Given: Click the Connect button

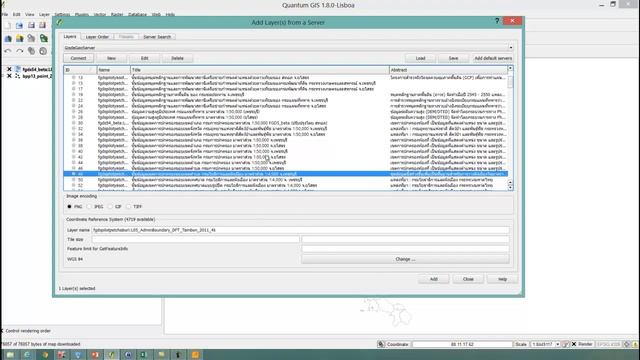Looking at the screenshot, I should pyautogui.click(x=78, y=58).
